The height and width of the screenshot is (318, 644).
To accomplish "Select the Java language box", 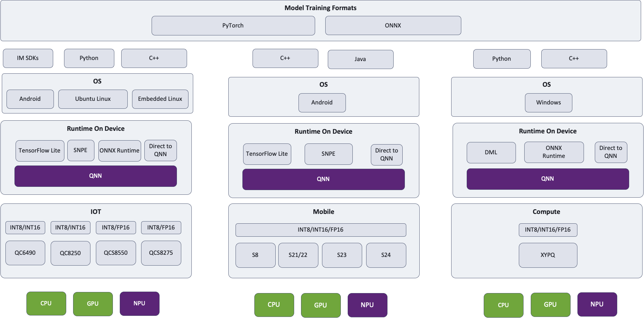I will coord(360,59).
